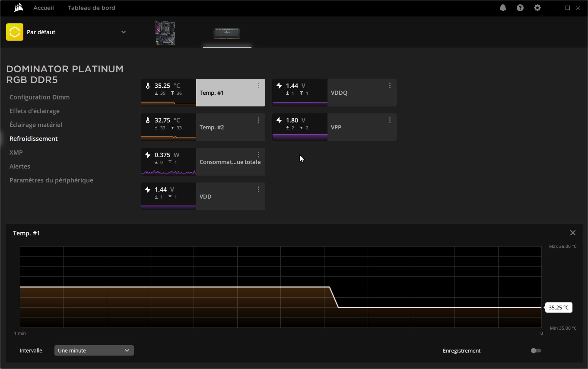Click the Max 36.00 °C label
The image size is (588, 369).
(563, 247)
